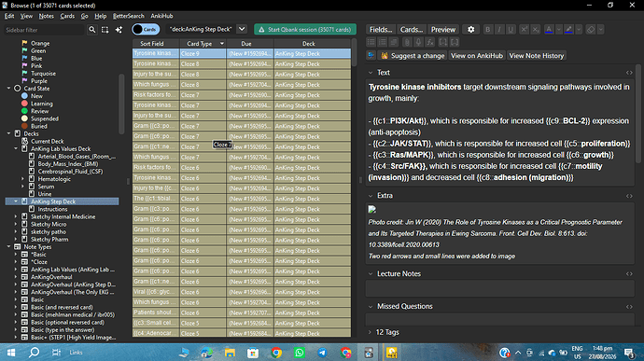Screen dimensions: 644x361
Task: Apply the blue text color swatch
Action: 549,30
